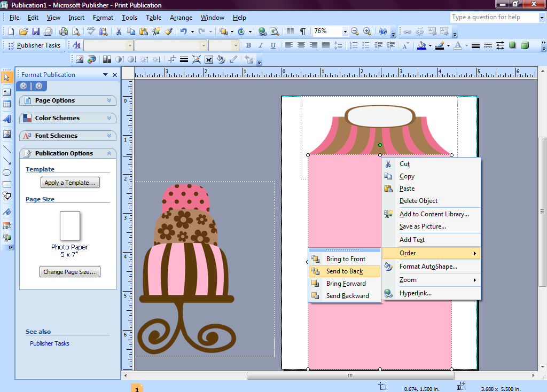The image size is (547, 392).
Task: Toggle italic text formatting
Action: tap(261, 45)
